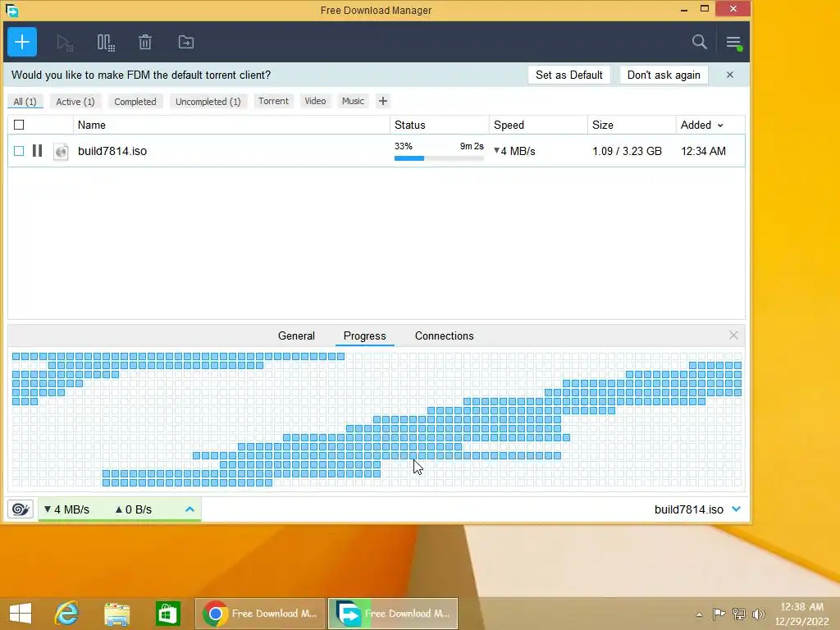
Task: Open File Explorer from taskbar
Action: pyautogui.click(x=116, y=614)
